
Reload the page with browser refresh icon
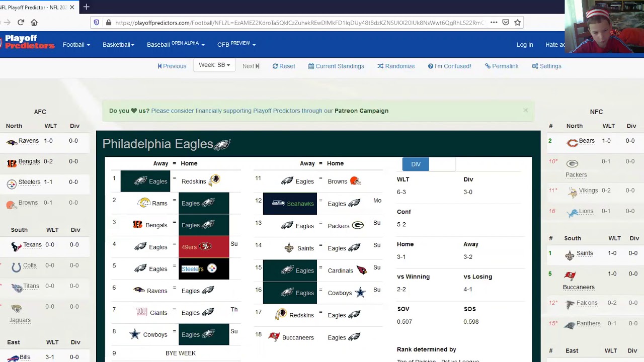(21, 22)
